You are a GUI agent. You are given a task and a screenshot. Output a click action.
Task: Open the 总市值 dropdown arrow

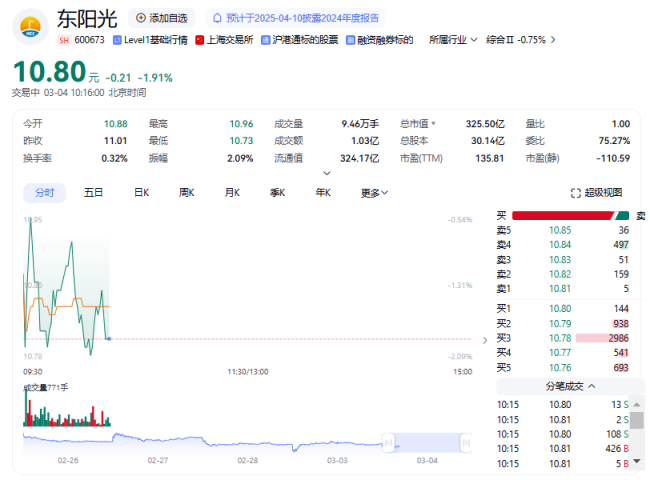point(434,124)
